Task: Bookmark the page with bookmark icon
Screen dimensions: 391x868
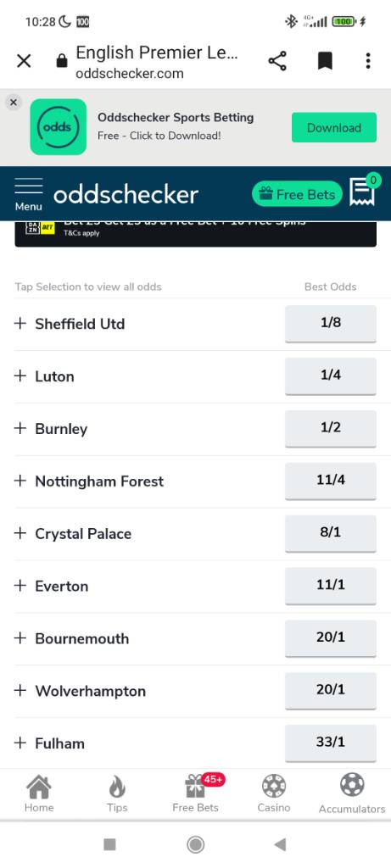Action: [x=325, y=61]
